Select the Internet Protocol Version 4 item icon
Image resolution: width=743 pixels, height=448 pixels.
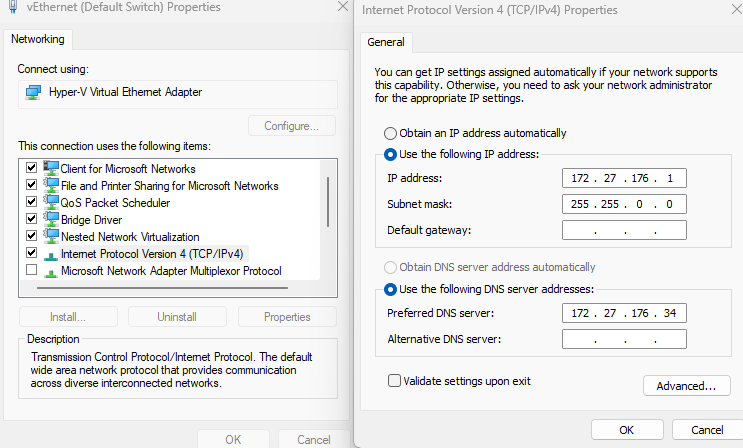[50, 254]
